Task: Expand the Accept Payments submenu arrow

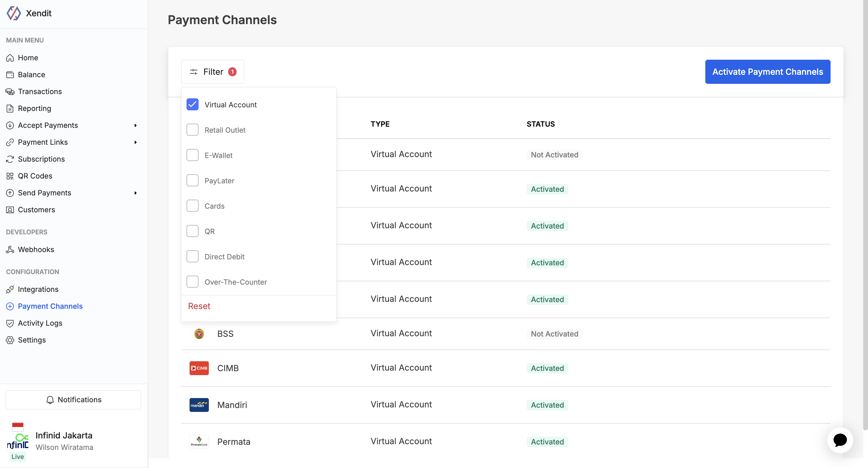Action: pyautogui.click(x=136, y=125)
